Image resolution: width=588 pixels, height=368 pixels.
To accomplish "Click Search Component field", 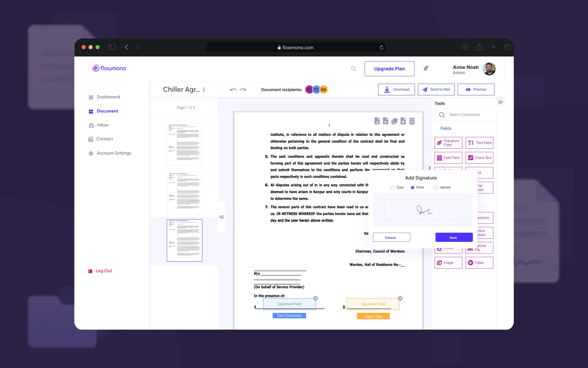I will click(464, 115).
